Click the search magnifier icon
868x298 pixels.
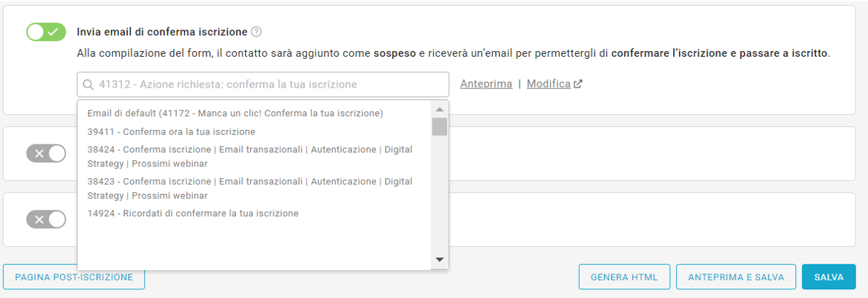coord(88,85)
